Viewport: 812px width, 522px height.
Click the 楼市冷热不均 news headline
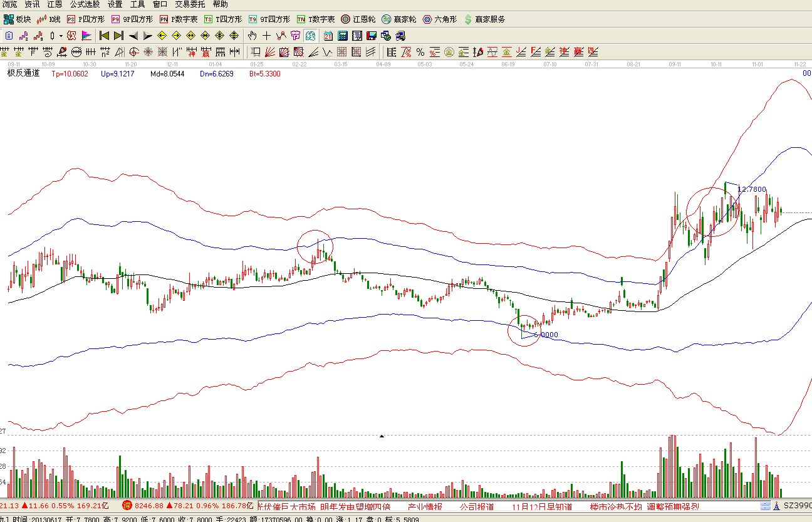click(x=617, y=506)
